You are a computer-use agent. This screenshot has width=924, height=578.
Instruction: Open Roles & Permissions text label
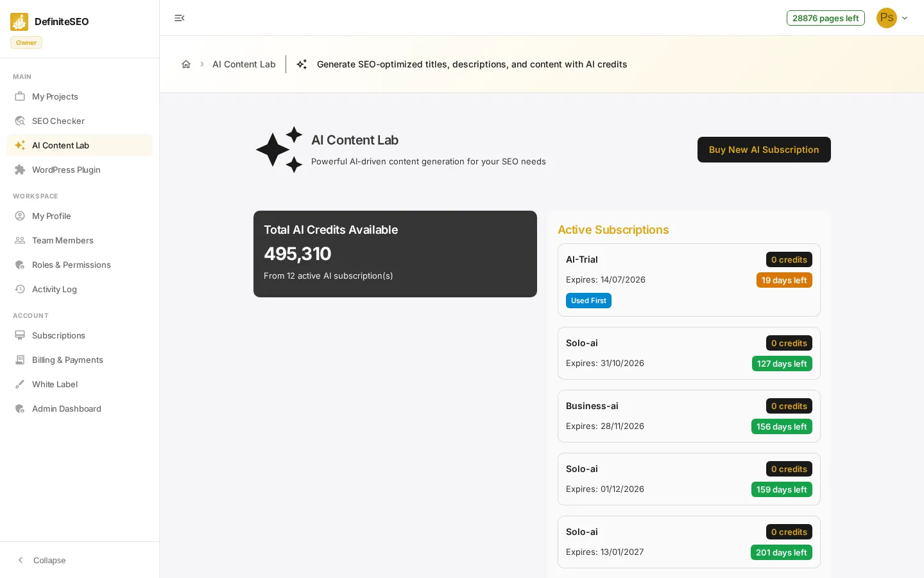[x=71, y=265]
